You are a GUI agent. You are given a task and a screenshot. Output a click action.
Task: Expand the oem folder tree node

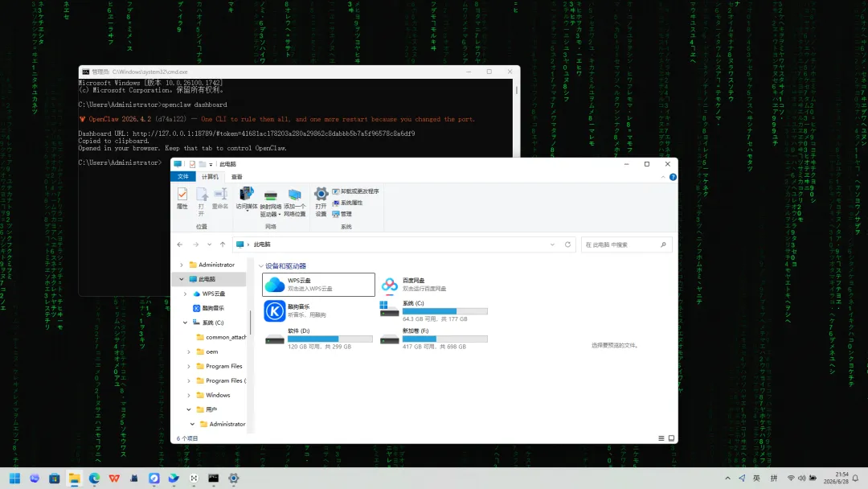tap(189, 351)
